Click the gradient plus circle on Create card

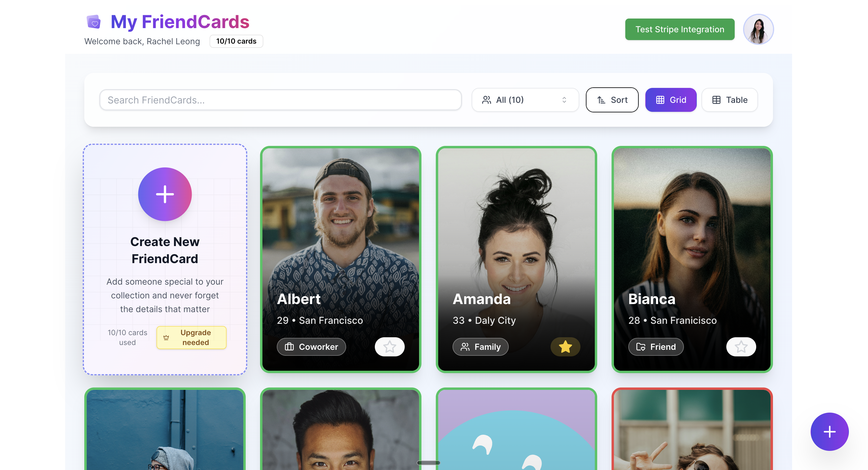[165, 194]
